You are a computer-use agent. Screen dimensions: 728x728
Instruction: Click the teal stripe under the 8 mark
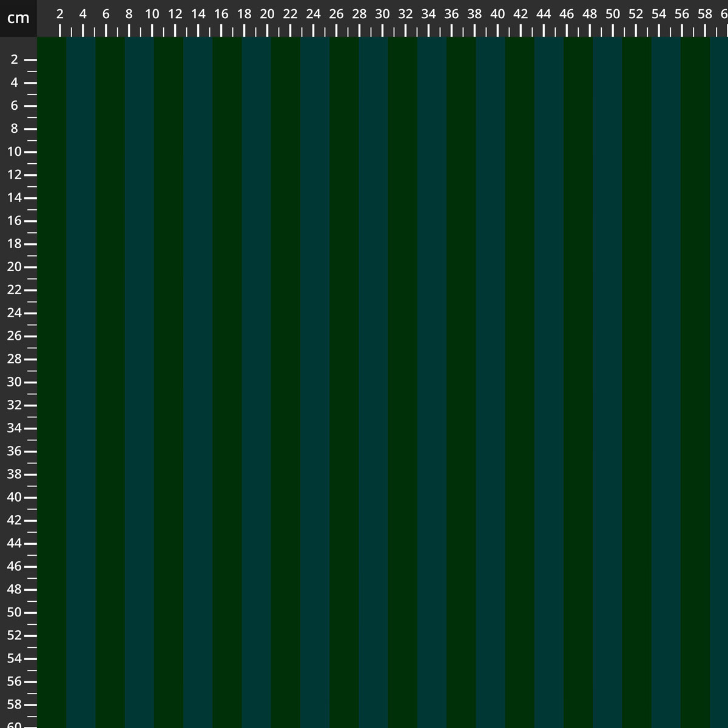(x=140, y=364)
